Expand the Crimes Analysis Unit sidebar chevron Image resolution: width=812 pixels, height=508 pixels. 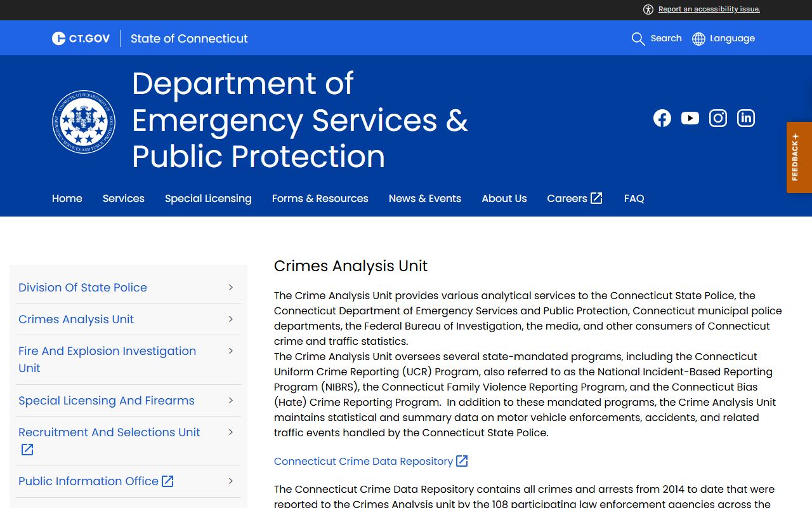point(231,319)
